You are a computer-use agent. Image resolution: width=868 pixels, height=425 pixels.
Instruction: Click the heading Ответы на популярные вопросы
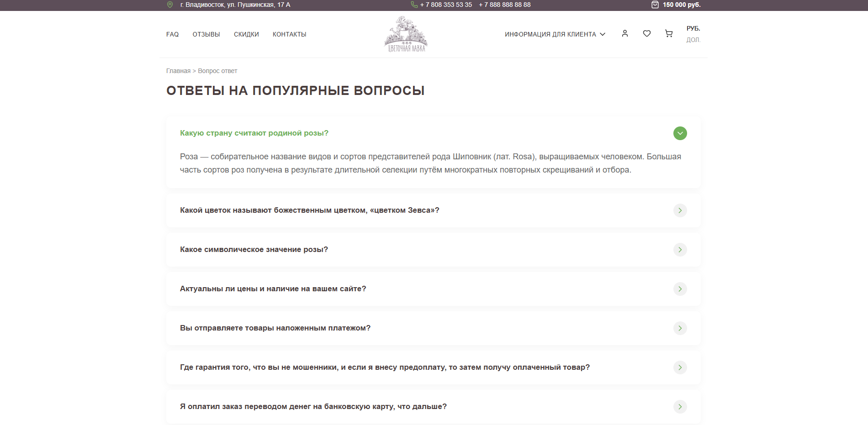click(296, 90)
